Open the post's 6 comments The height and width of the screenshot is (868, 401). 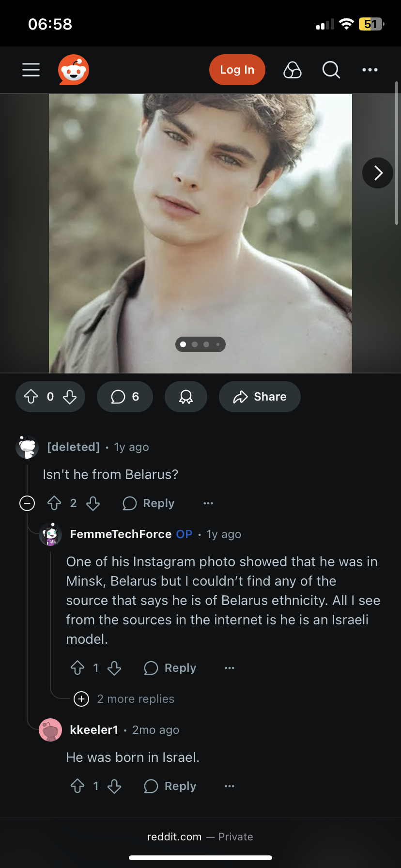pyautogui.click(x=125, y=397)
